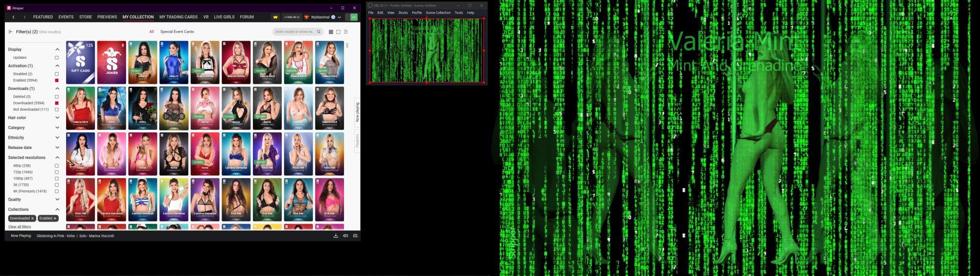Select the All cards filter

(151, 32)
